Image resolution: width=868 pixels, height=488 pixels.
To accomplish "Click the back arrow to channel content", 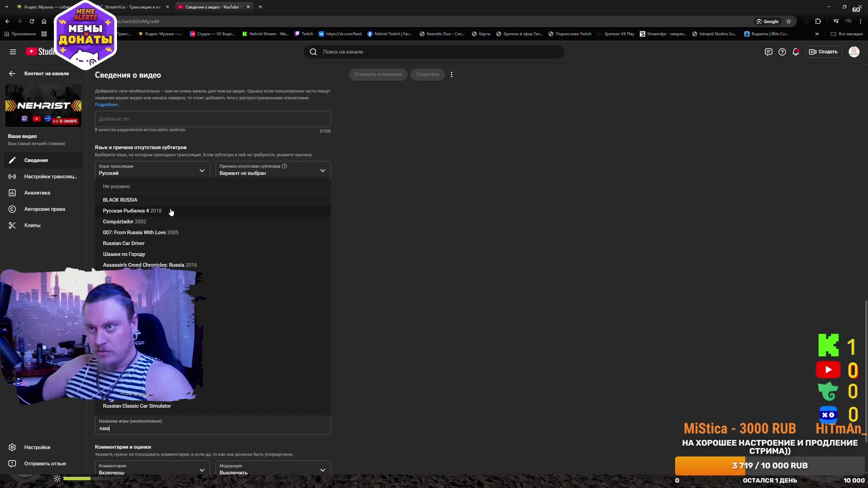I will point(12,74).
